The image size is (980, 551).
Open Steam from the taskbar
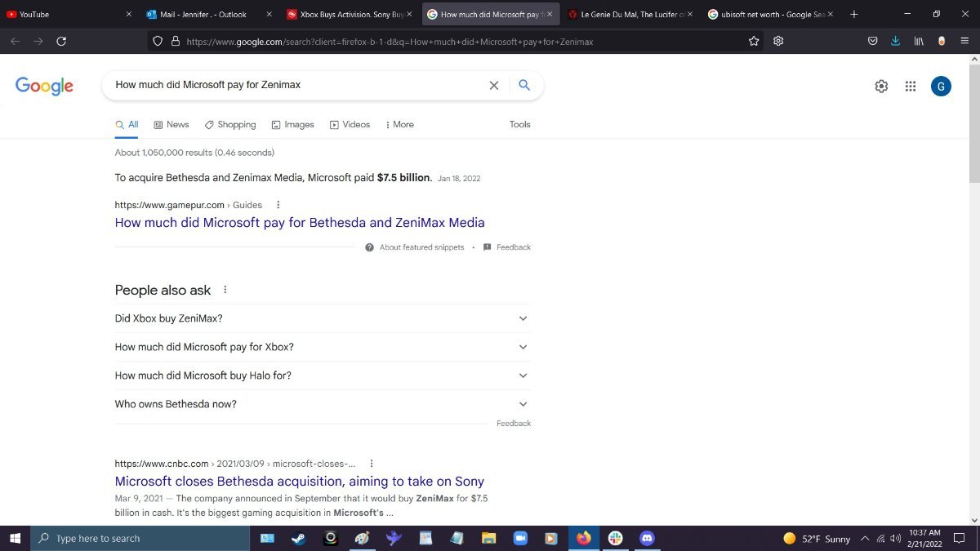pos(298,538)
